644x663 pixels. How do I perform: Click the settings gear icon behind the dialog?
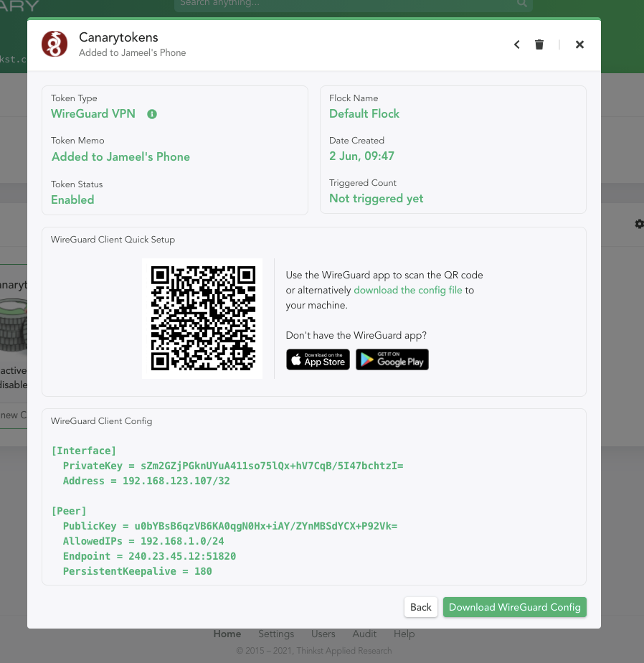[639, 224]
